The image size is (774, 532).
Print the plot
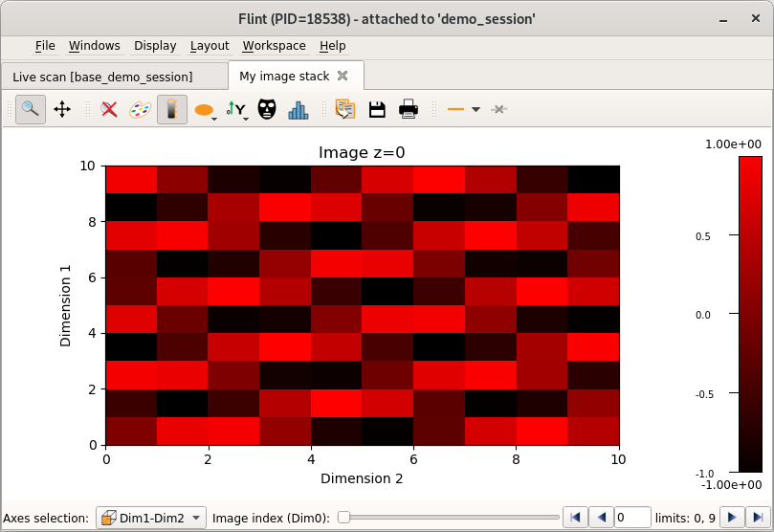(409, 109)
